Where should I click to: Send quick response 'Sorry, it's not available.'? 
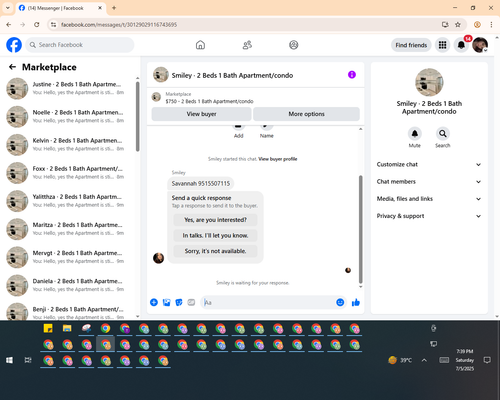215,251
